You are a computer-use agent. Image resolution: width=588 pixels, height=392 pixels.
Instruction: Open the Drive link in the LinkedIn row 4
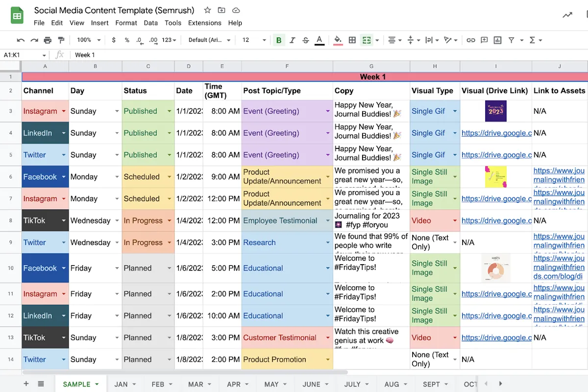pos(496,133)
